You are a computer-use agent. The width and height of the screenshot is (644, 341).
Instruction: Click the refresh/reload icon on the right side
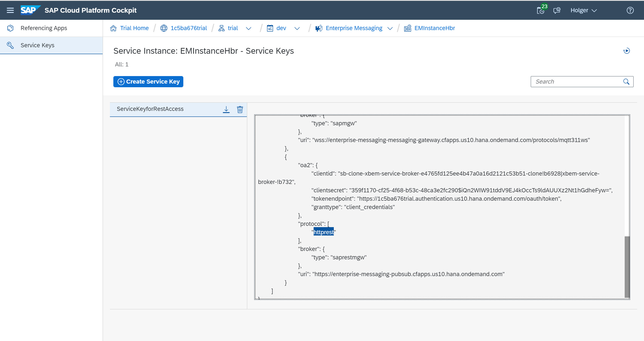click(x=627, y=51)
